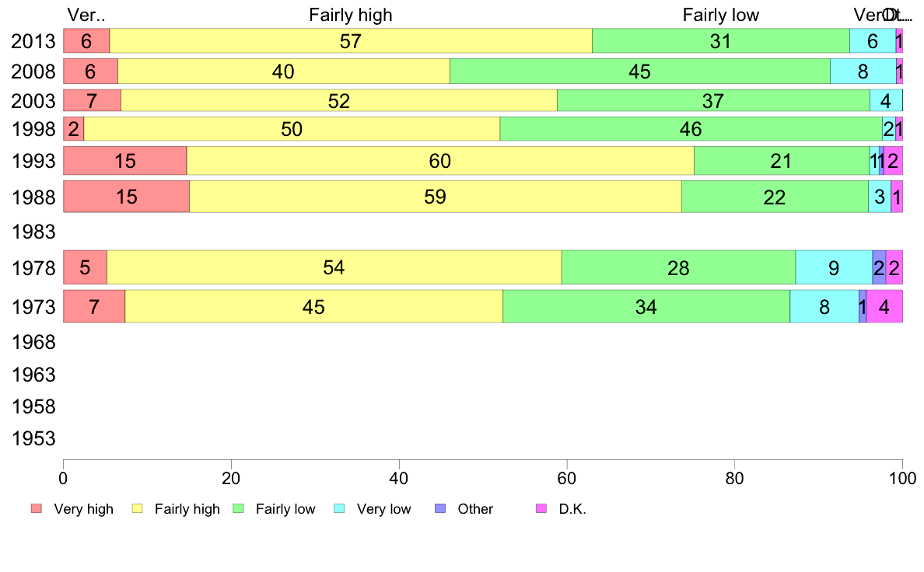Click the cyan Very low legend swatch

click(339, 508)
